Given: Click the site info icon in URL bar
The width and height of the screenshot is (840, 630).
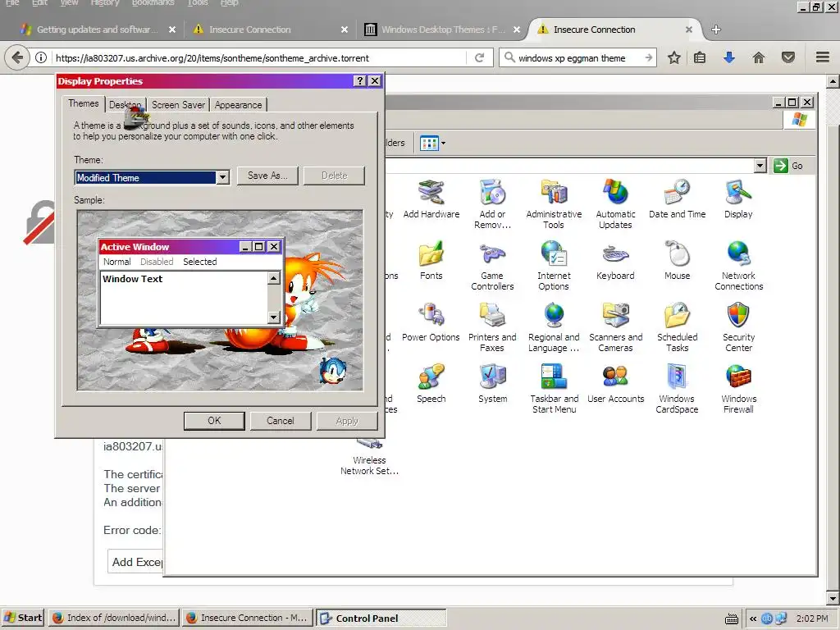Looking at the screenshot, I should [x=41, y=58].
